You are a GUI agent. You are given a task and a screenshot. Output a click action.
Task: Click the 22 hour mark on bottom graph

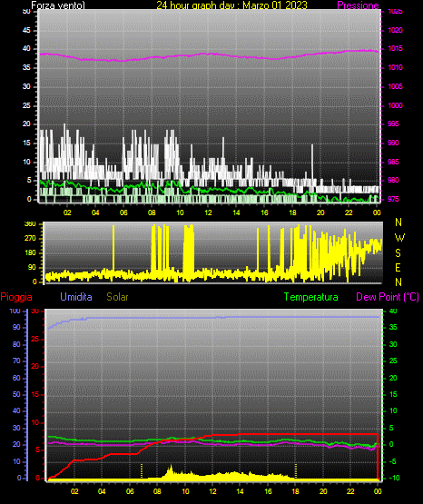(350, 491)
